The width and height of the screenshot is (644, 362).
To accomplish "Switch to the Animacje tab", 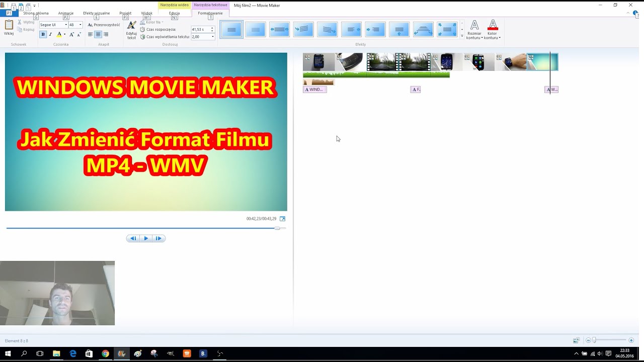I will (x=66, y=13).
